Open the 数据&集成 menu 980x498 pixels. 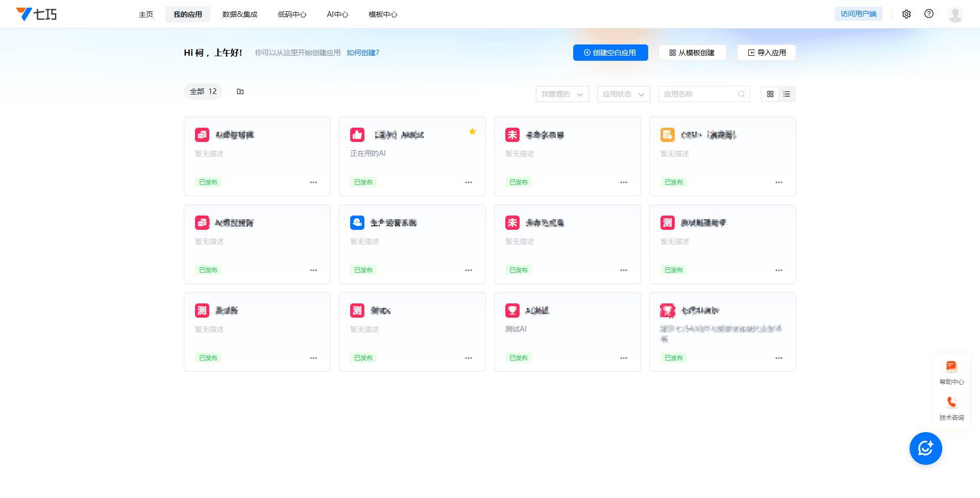(x=240, y=14)
